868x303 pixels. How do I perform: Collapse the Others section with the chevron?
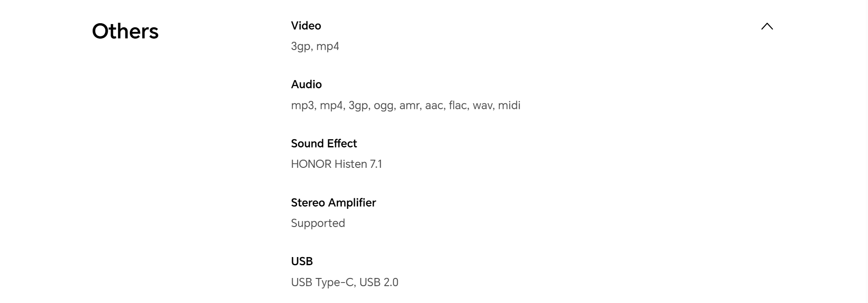click(767, 26)
